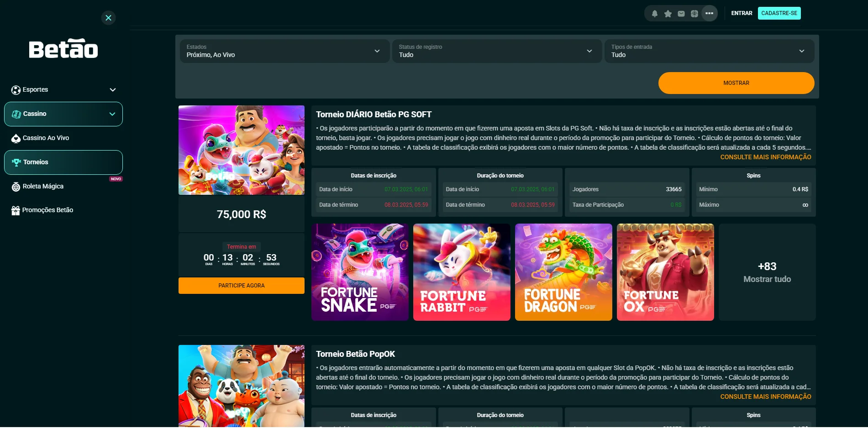Click the Esportes soccer ball icon
This screenshot has height=428, width=868.
[x=16, y=90]
